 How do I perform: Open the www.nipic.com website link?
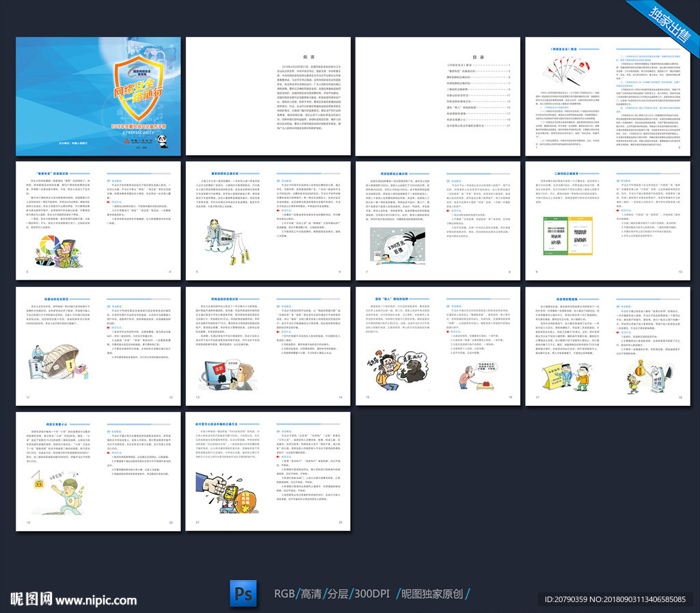[96, 600]
